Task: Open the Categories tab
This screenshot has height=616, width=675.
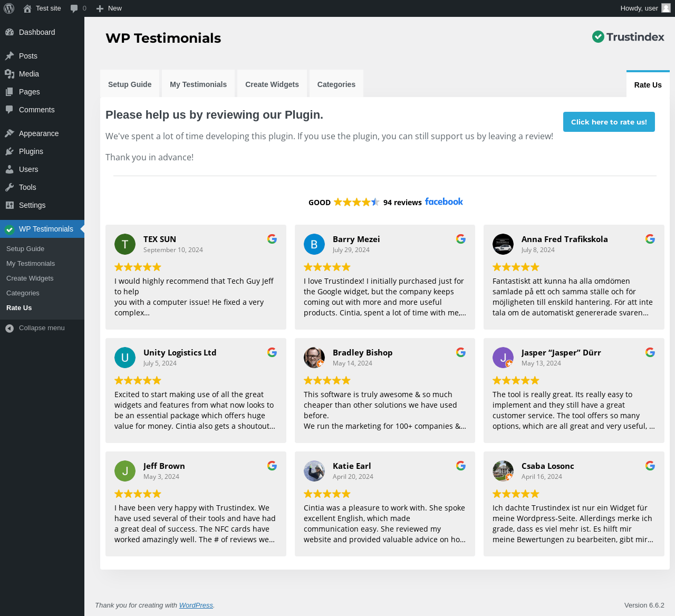Action: pyautogui.click(x=336, y=84)
